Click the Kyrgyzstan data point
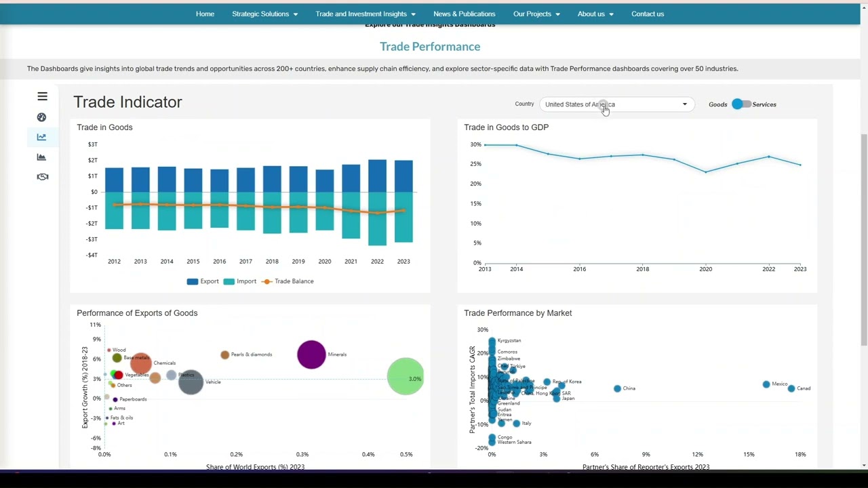868x488 pixels. (492, 341)
